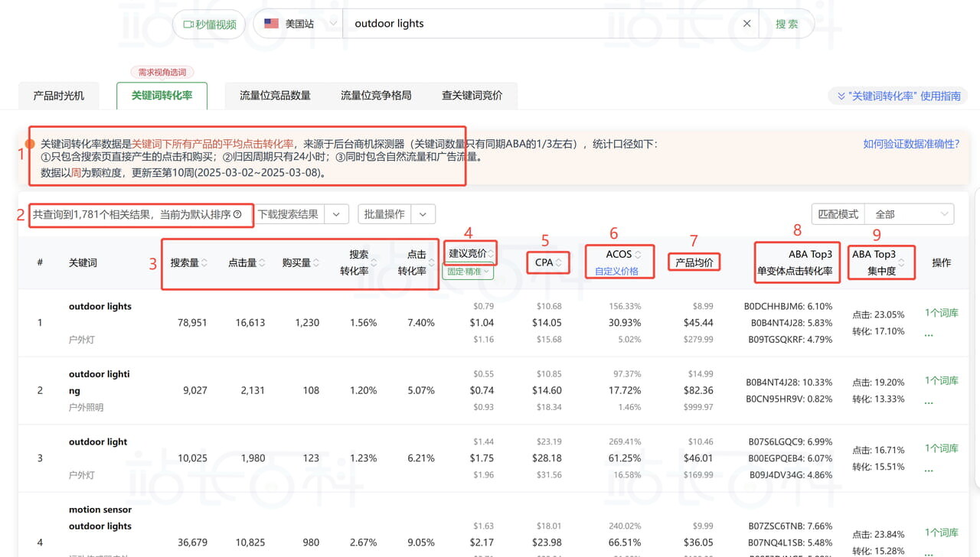
Task: Click the 关键词 column header
Action: click(83, 262)
